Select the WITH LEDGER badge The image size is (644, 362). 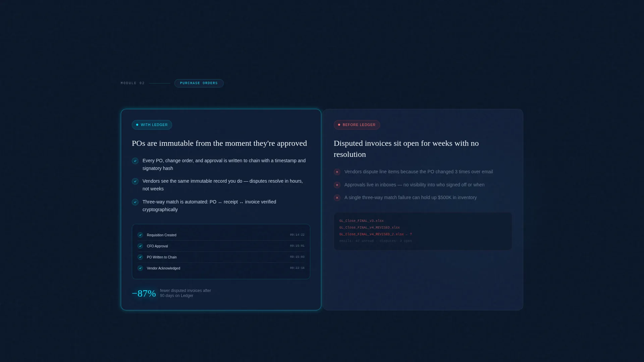152,125
